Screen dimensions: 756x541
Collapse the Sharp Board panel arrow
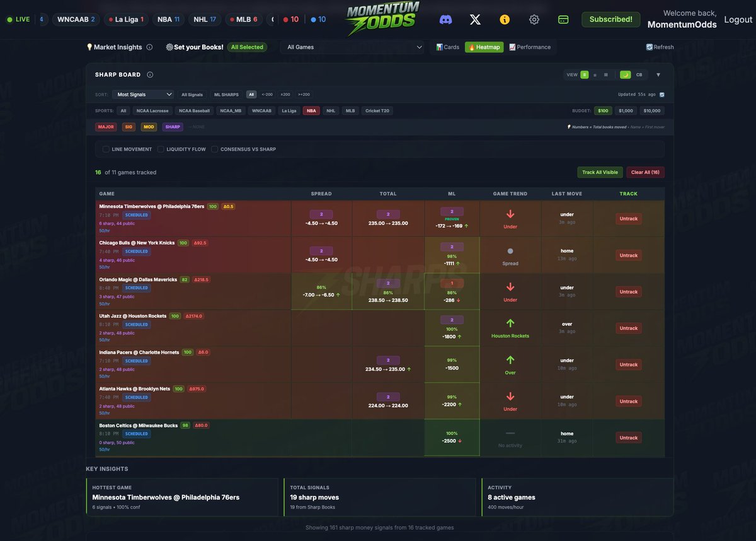(x=658, y=74)
